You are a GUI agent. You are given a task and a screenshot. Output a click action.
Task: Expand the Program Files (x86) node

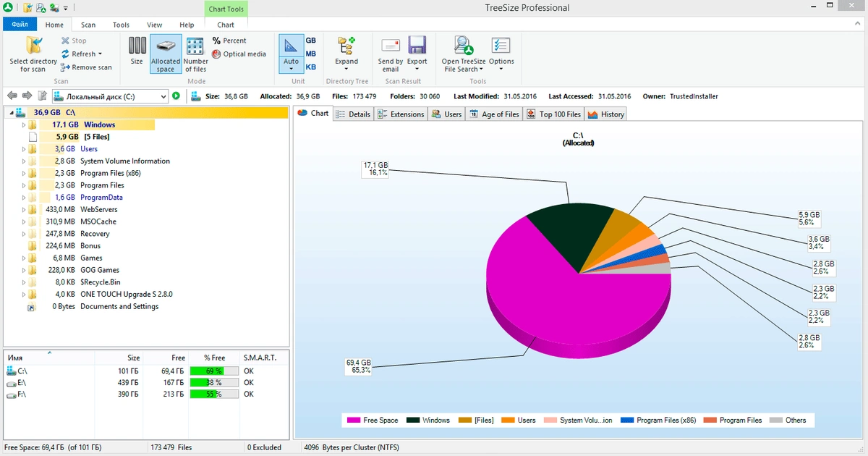coord(23,174)
